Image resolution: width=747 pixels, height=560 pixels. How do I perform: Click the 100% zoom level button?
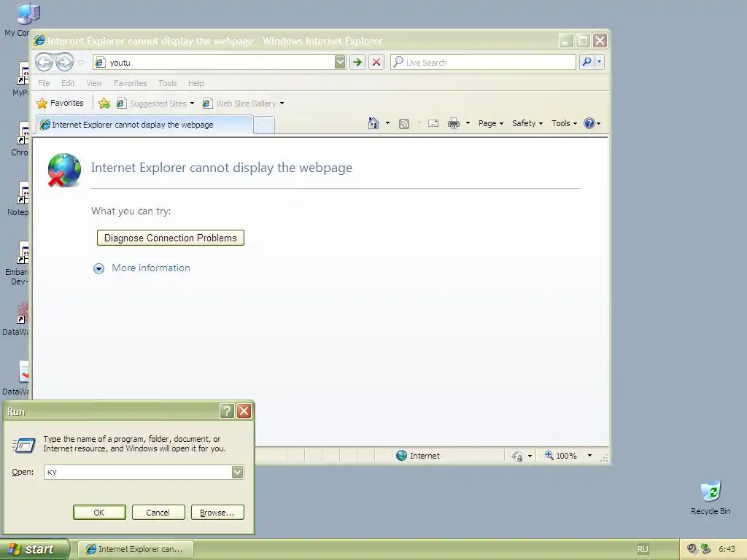point(561,456)
